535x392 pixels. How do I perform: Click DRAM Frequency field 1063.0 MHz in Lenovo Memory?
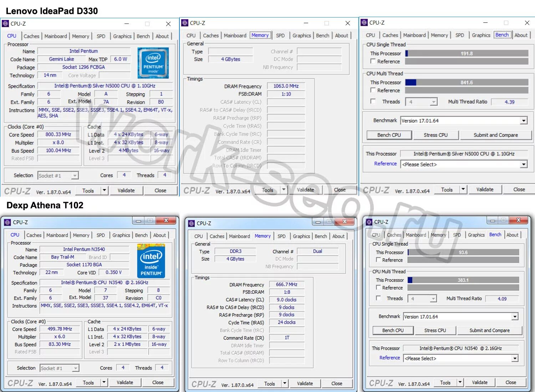tap(286, 86)
